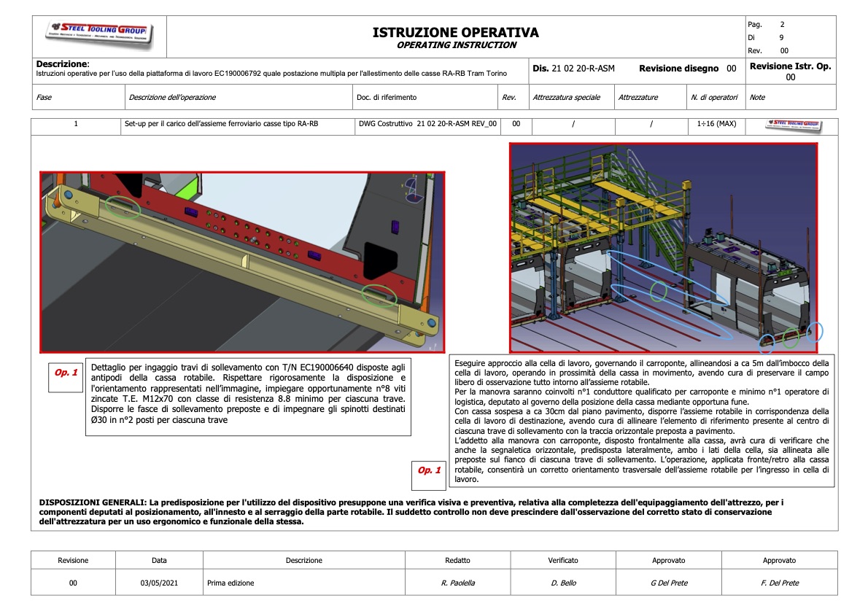Click the small Steel Tooling Group logo in Note cell
The image size is (868, 614).
coord(794,125)
